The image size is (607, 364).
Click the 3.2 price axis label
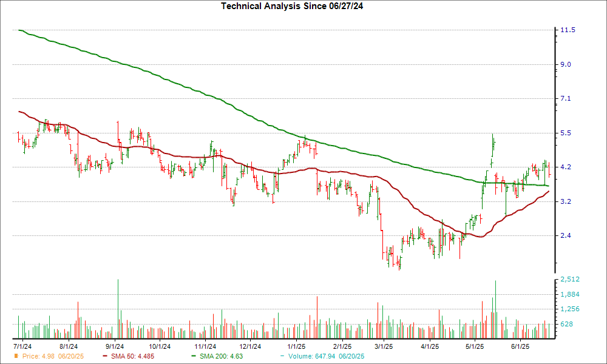pos(566,201)
